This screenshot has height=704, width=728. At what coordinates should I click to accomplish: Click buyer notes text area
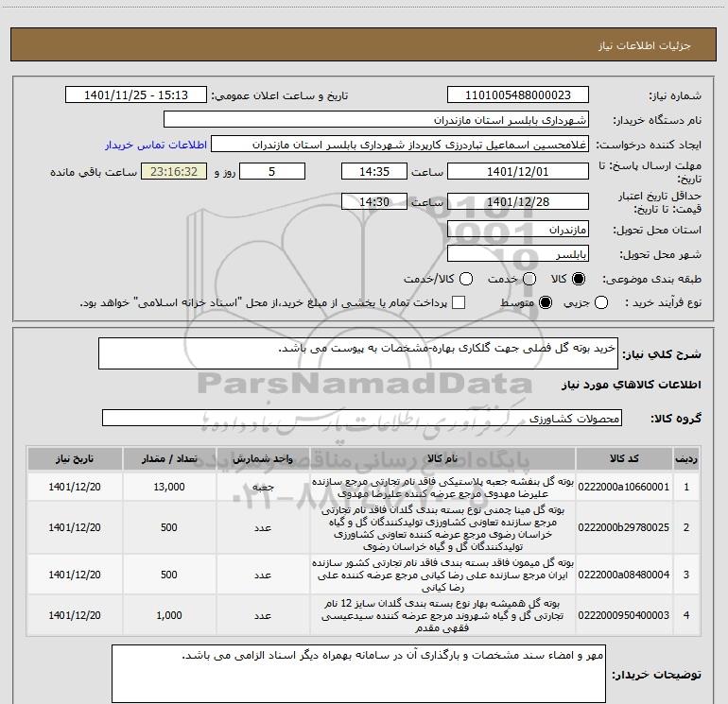pos(358,673)
